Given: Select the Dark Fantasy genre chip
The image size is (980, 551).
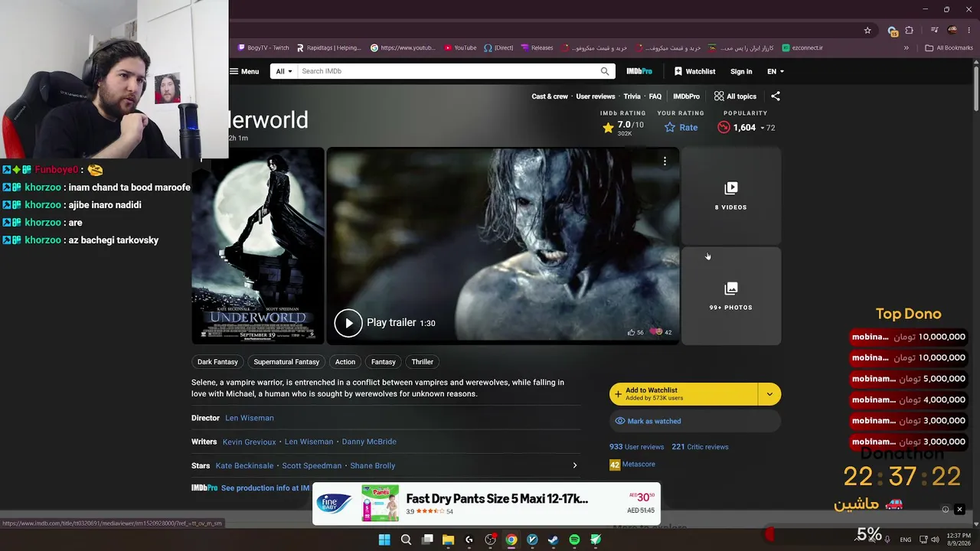Looking at the screenshot, I should tap(217, 362).
